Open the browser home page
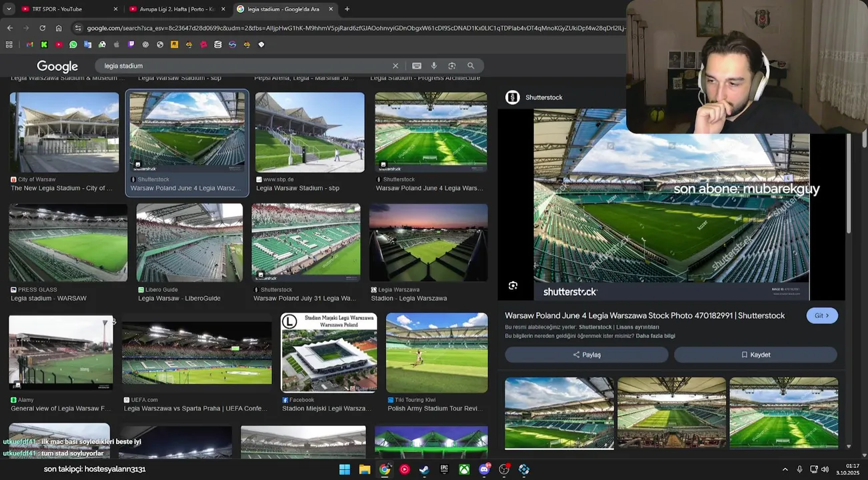The width and height of the screenshot is (868, 480). pos(59,28)
